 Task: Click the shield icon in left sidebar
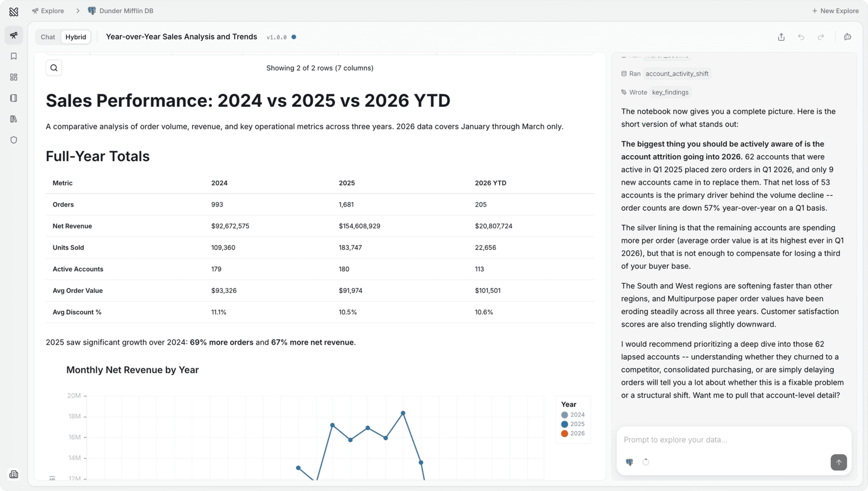click(14, 140)
